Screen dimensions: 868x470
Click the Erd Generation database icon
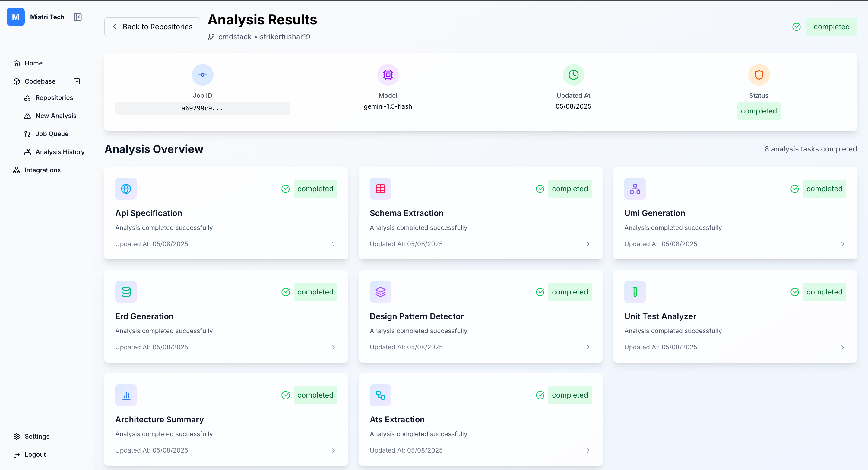coord(126,292)
